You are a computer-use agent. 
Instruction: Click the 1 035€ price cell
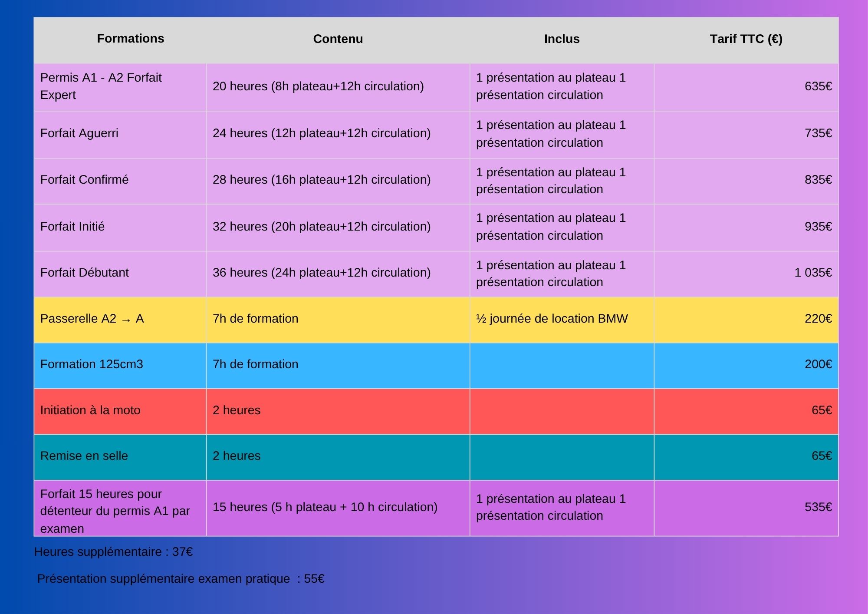click(x=812, y=273)
